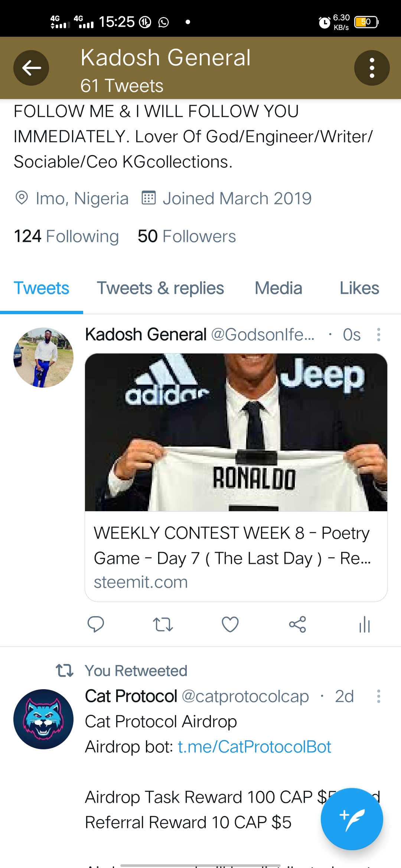View the 50 Followers list

pos(187,236)
